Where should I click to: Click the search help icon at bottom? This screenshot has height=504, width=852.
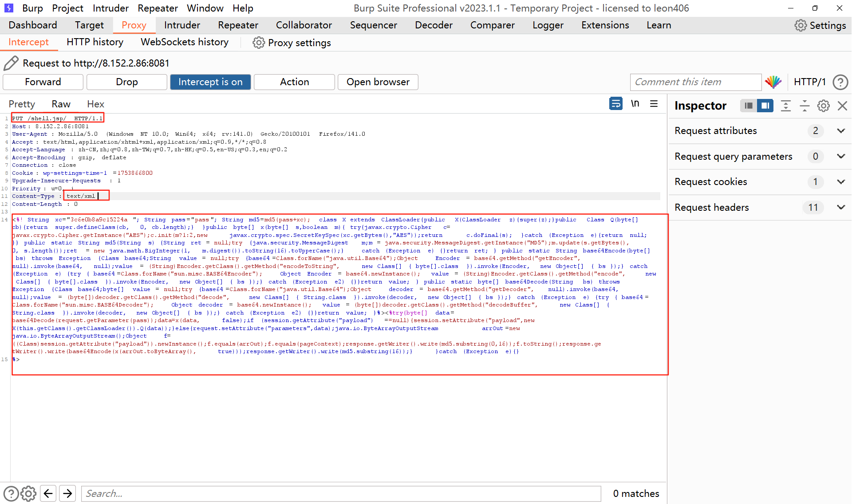pyautogui.click(x=11, y=493)
